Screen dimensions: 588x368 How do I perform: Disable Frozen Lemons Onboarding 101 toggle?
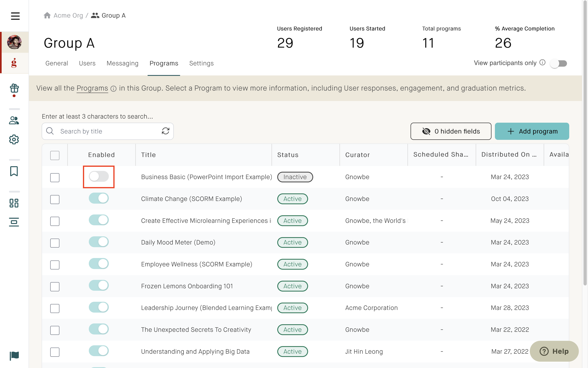[x=99, y=285]
